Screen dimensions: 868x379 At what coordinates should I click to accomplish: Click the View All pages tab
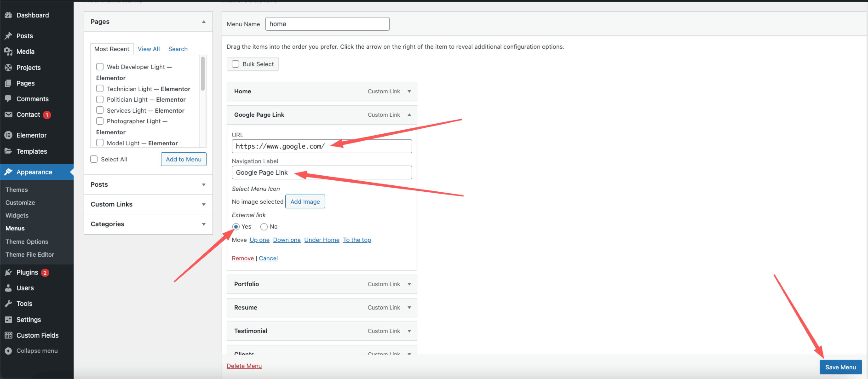click(x=148, y=49)
